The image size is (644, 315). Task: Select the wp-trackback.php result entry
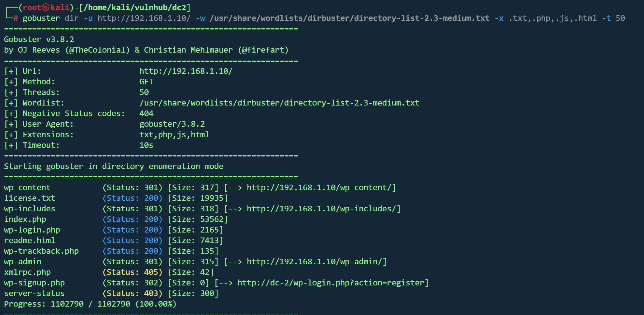(x=41, y=251)
